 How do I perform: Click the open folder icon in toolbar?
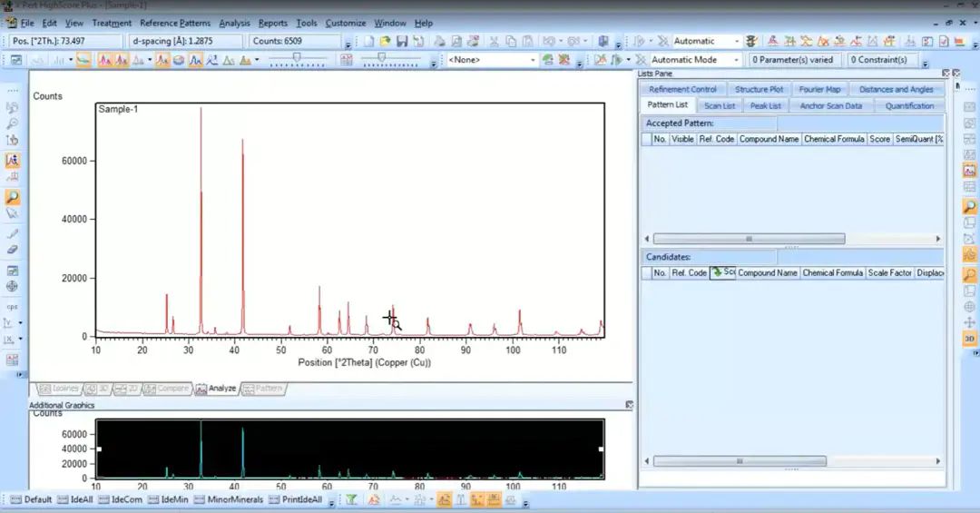[x=386, y=42]
